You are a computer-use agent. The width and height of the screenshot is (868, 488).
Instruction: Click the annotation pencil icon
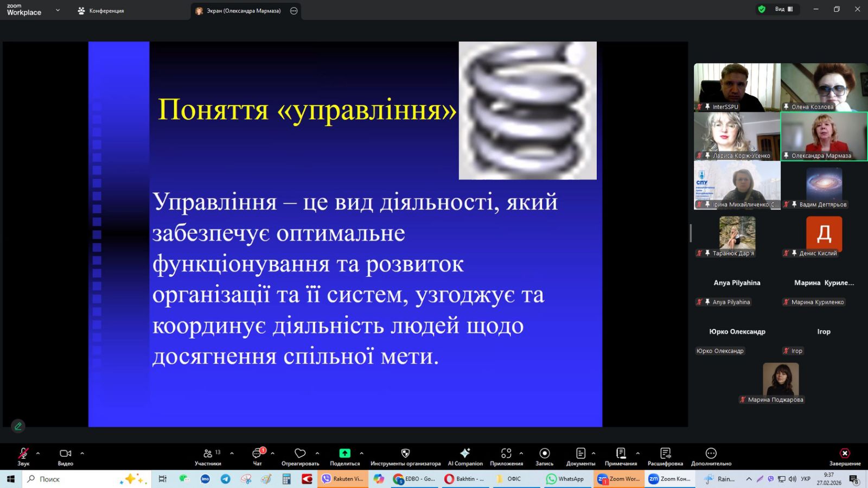[18, 426]
